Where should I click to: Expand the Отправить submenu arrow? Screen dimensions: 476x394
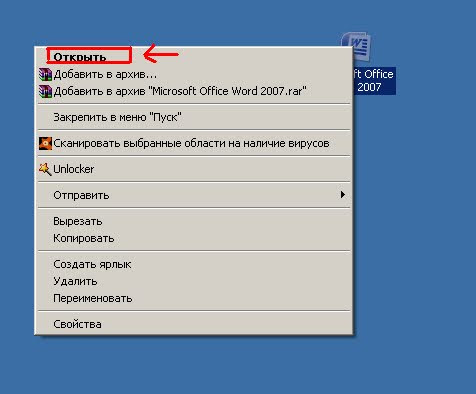point(343,195)
